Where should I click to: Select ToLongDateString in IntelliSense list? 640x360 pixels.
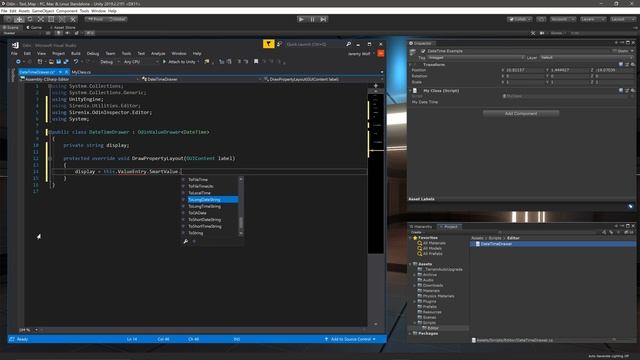(x=212, y=200)
